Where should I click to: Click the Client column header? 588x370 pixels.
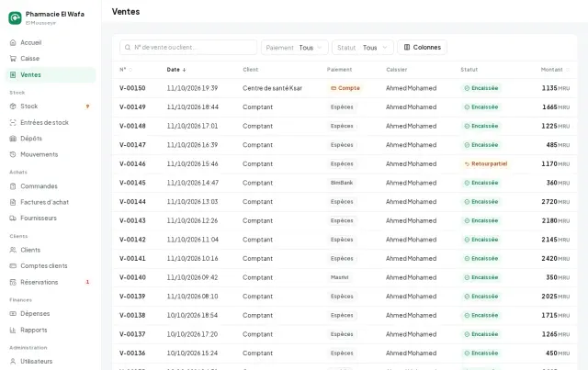pyautogui.click(x=251, y=70)
